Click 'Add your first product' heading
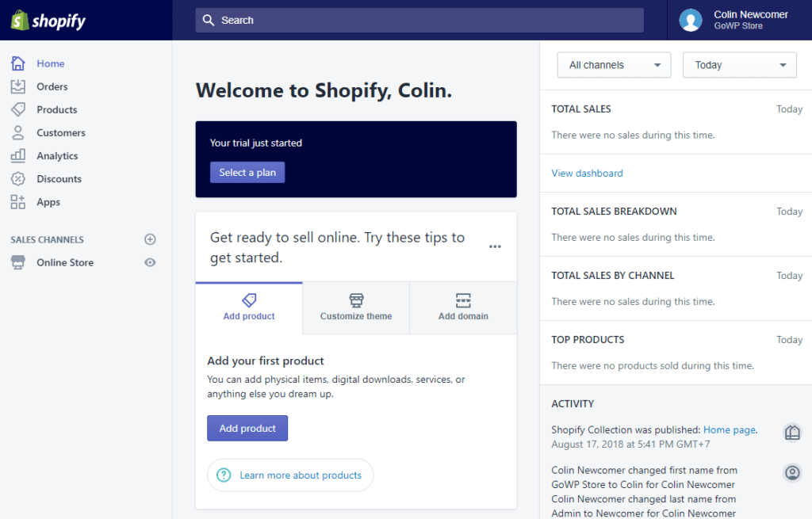 tap(266, 361)
